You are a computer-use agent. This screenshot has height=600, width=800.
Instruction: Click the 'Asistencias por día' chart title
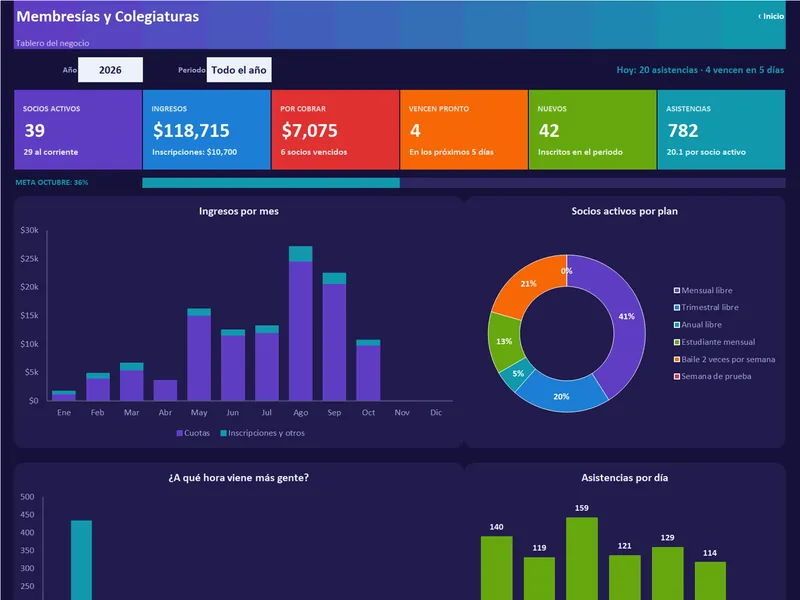(624, 478)
